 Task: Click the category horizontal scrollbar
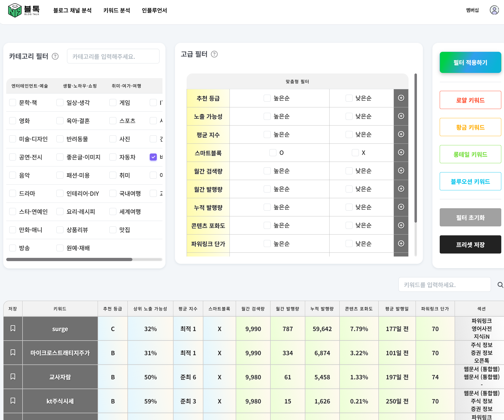point(69,259)
